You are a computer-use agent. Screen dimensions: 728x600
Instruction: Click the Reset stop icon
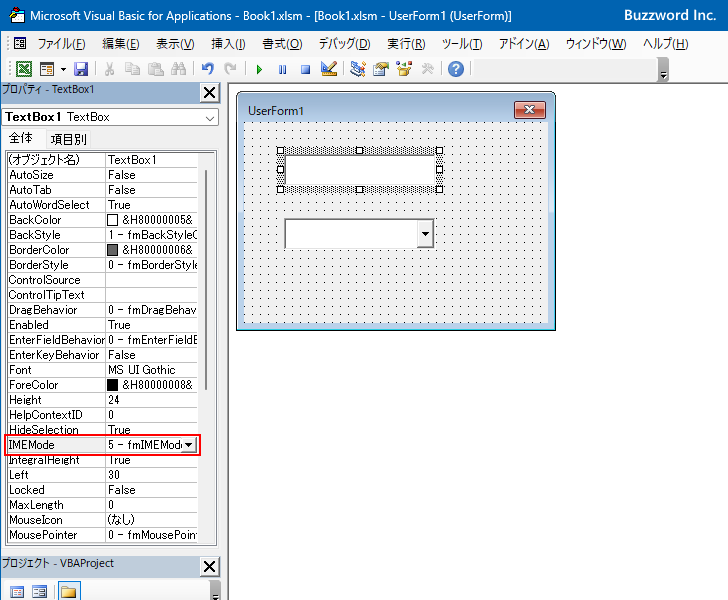pos(305,70)
